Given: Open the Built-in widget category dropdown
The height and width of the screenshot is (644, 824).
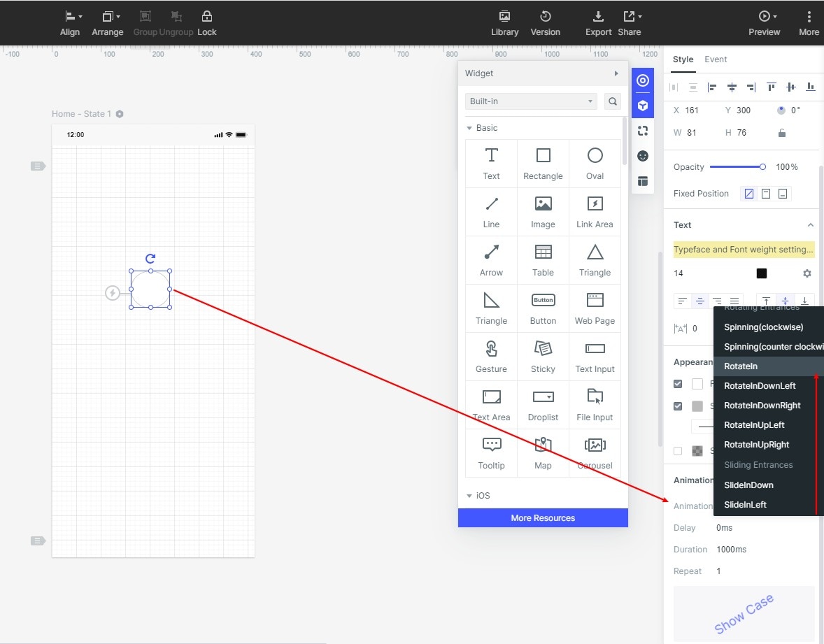Looking at the screenshot, I should coord(531,101).
